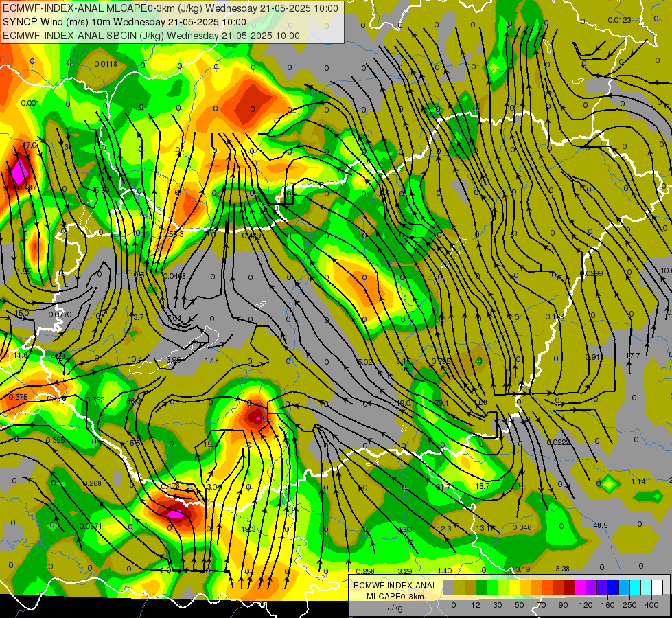Click the map value 0.375

click(18, 397)
